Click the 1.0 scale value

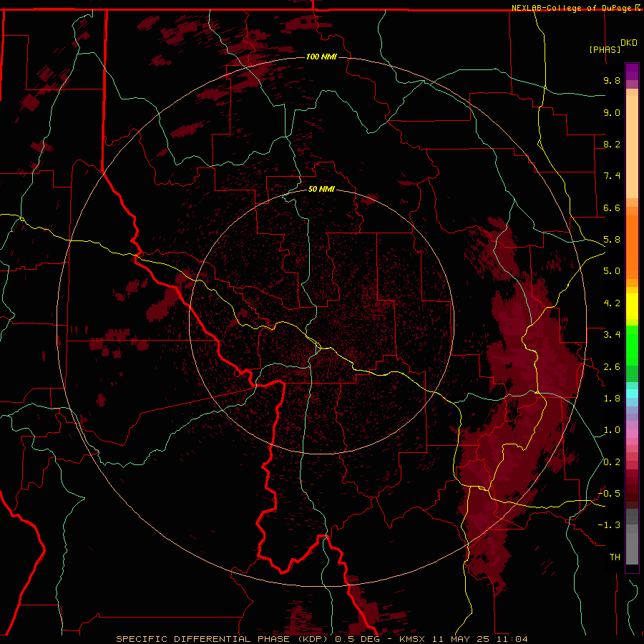(612, 430)
